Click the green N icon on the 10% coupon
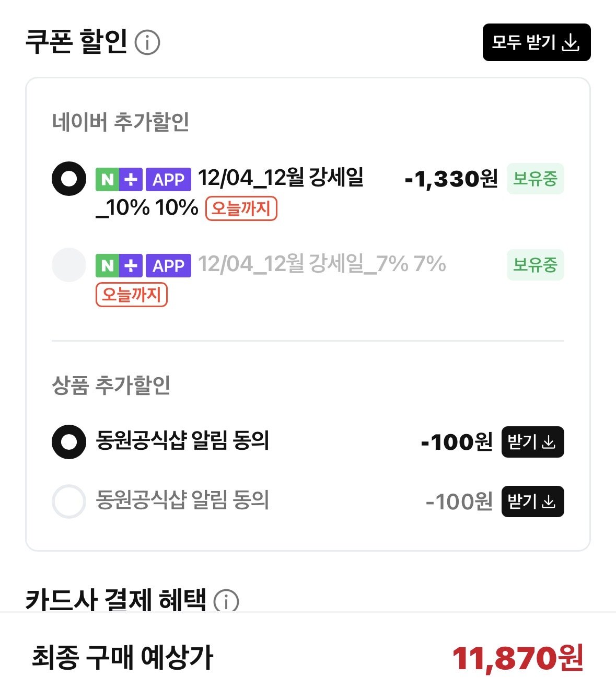Viewport: 616px width, 688px height. (x=107, y=179)
